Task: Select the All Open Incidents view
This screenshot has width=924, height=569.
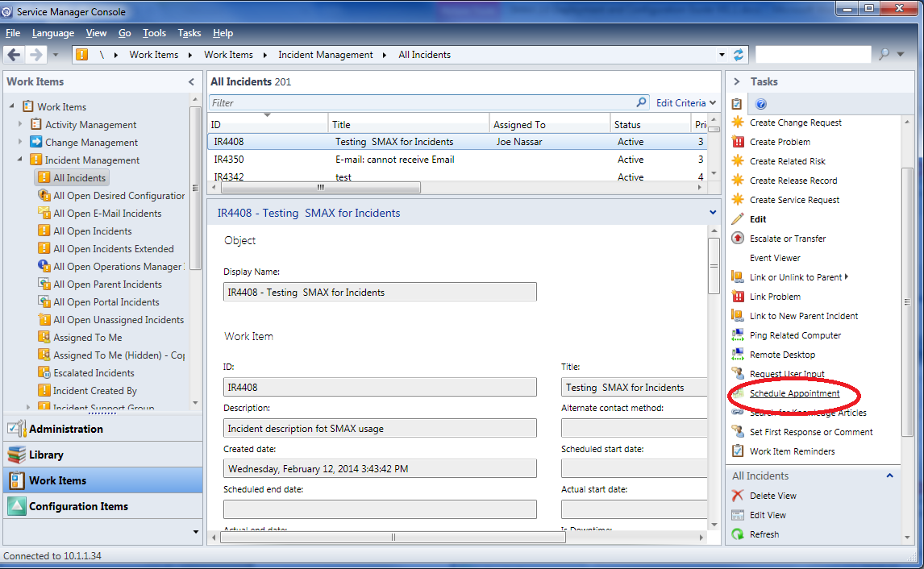Action: [93, 231]
